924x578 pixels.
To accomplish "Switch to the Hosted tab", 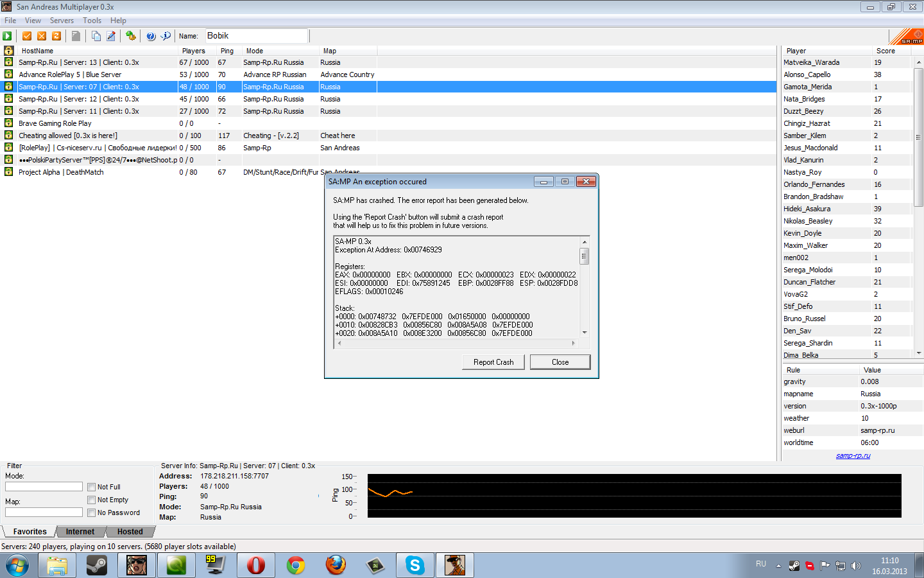I will (130, 532).
